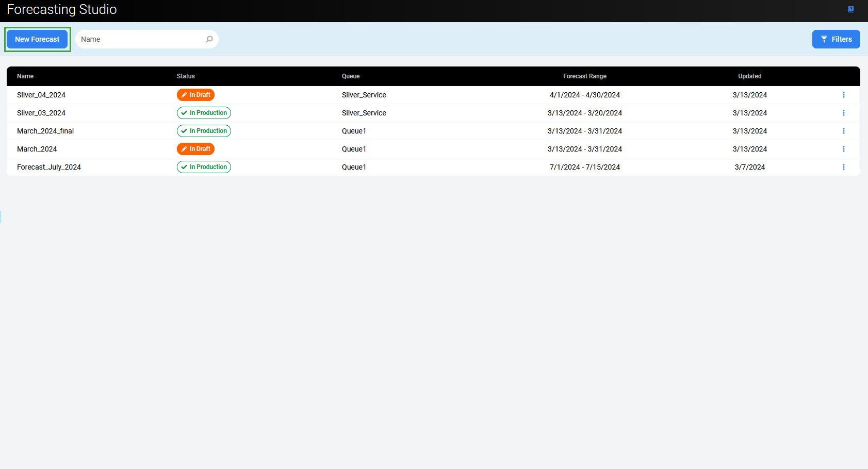Click the help icon in top-right header
This screenshot has width=868, height=469.
pyautogui.click(x=851, y=9)
